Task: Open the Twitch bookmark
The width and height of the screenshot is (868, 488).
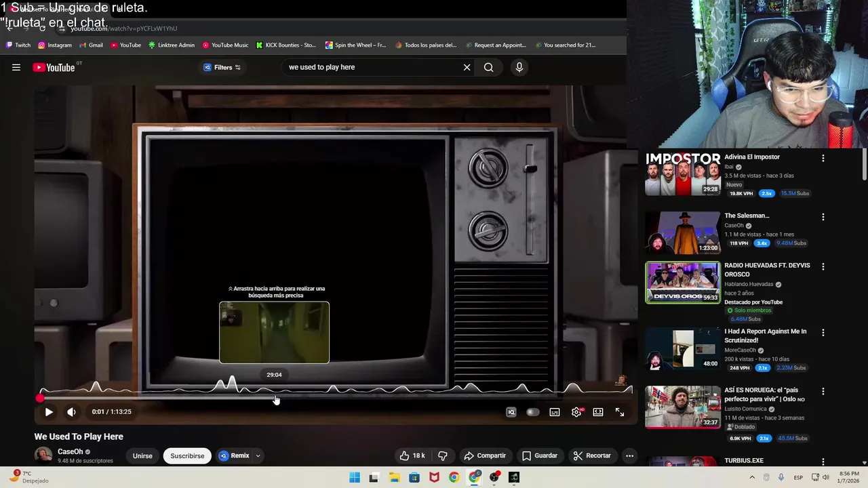Action: (18, 45)
